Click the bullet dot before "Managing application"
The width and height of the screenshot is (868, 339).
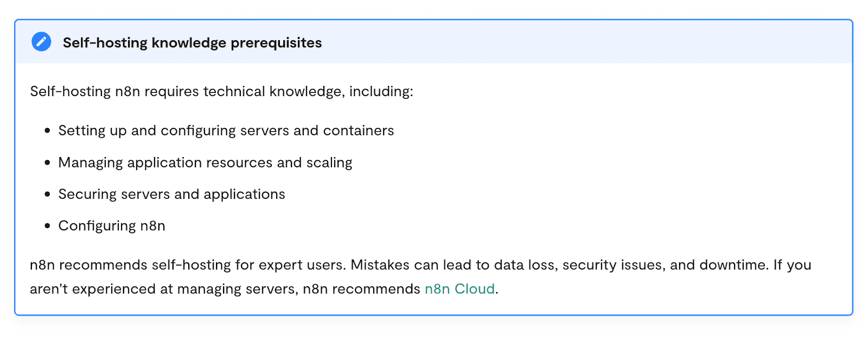click(x=48, y=162)
